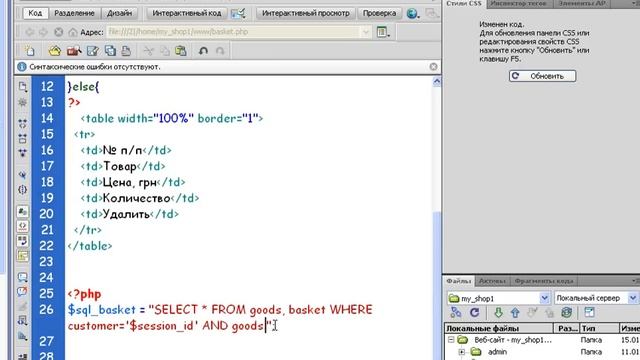
Task: Click the $sql_basket variable in line 26
Action: click(x=101, y=310)
